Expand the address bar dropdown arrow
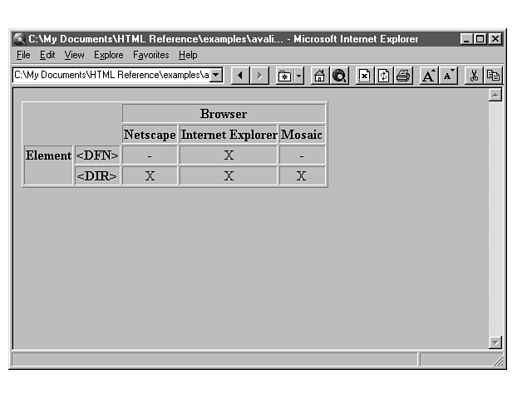The image size is (532, 399). pos(216,76)
